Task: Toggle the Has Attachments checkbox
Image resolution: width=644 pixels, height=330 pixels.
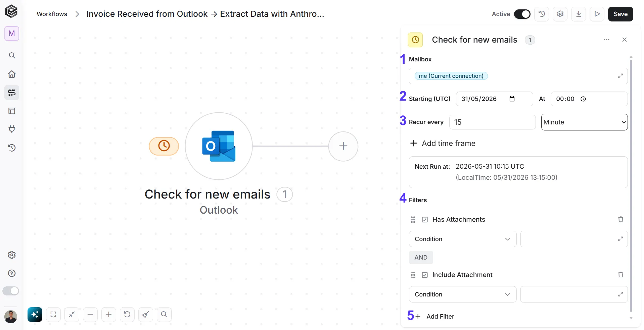Action: pyautogui.click(x=425, y=220)
